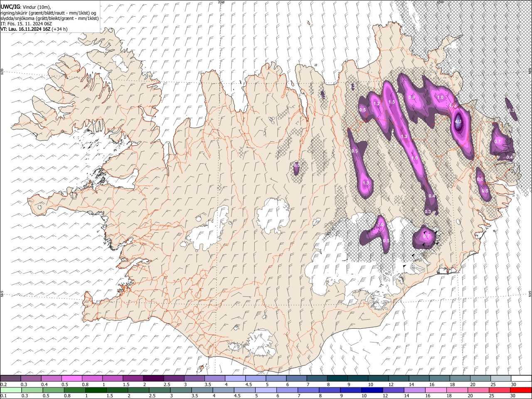Click the 1.2 snowfall value label

point(377,104)
